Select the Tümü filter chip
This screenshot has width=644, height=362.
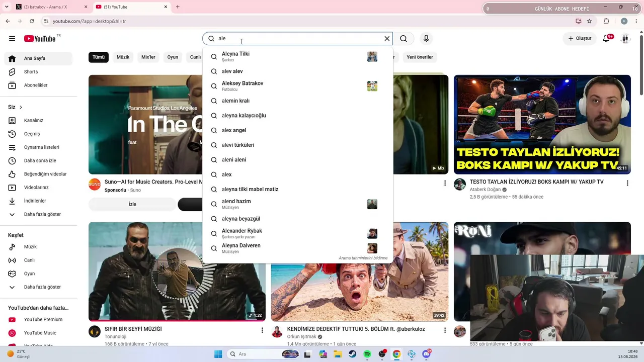(99, 57)
